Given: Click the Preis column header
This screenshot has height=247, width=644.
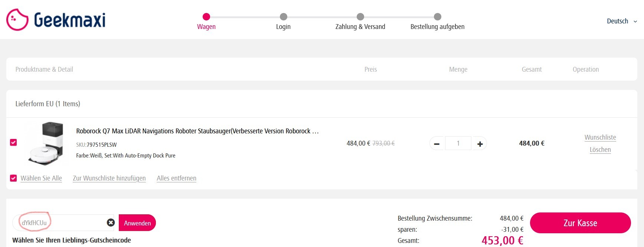Looking at the screenshot, I should 370,69.
